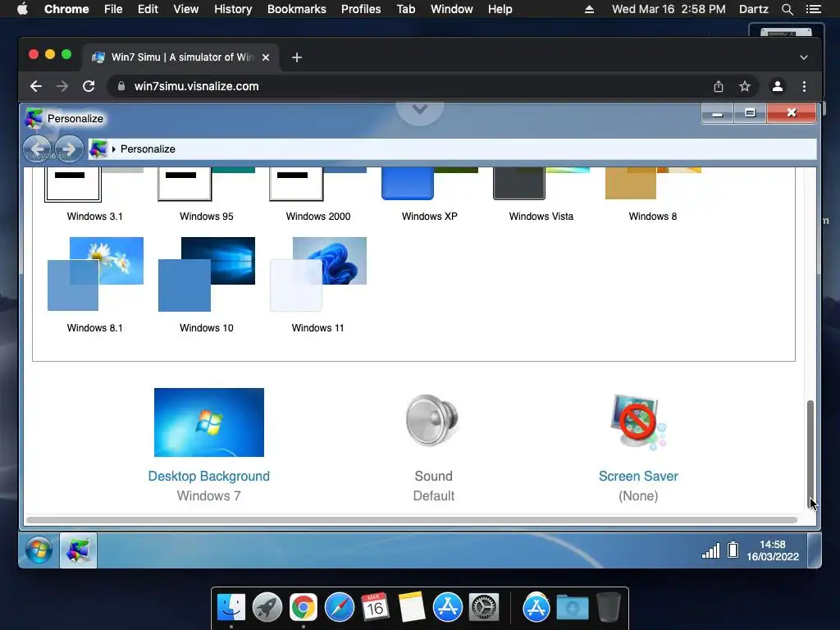Switch to the Windows 11 theme
Image resolution: width=840 pixels, height=630 pixels.
tap(317, 274)
